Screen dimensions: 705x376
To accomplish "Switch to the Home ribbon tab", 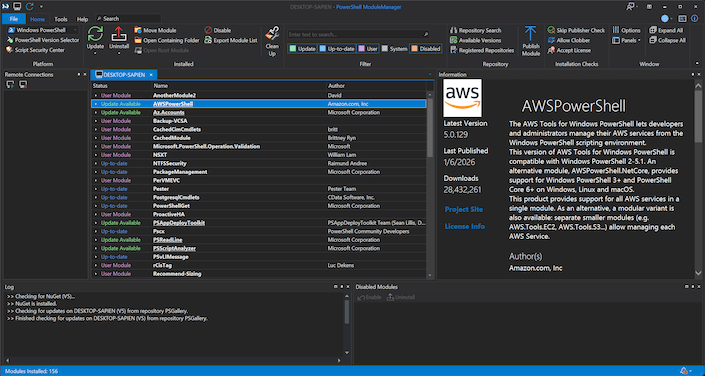I will point(37,19).
